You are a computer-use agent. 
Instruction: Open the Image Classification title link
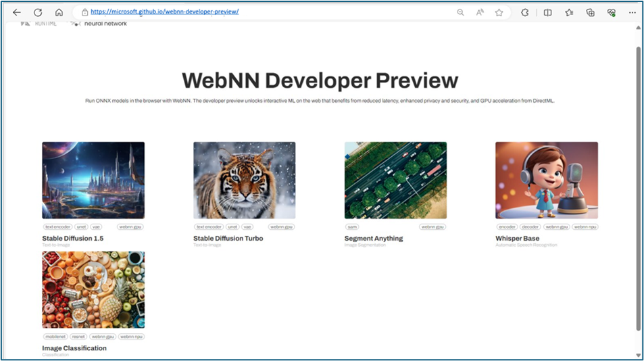pyautogui.click(x=74, y=348)
